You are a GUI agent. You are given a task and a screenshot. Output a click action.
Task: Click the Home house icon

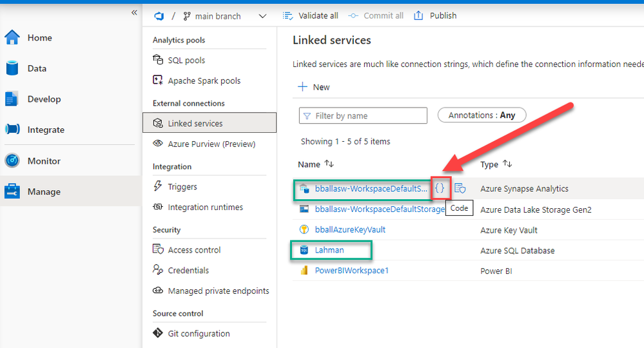click(x=12, y=37)
